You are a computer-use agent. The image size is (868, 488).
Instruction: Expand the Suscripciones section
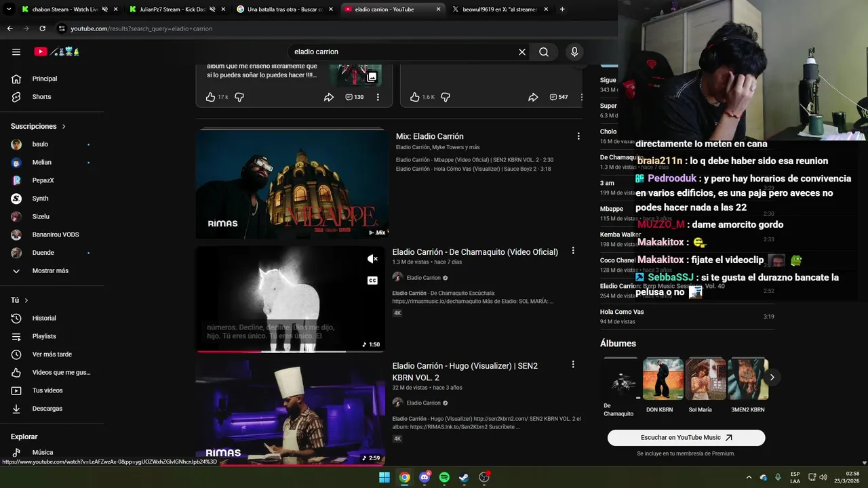tap(39, 126)
